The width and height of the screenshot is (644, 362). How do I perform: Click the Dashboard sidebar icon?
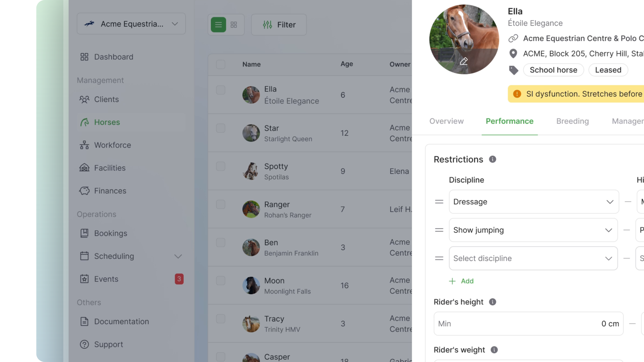pyautogui.click(x=84, y=57)
